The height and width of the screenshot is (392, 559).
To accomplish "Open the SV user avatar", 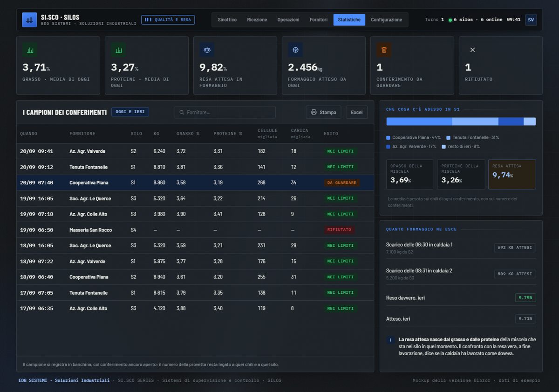I will coord(531,20).
